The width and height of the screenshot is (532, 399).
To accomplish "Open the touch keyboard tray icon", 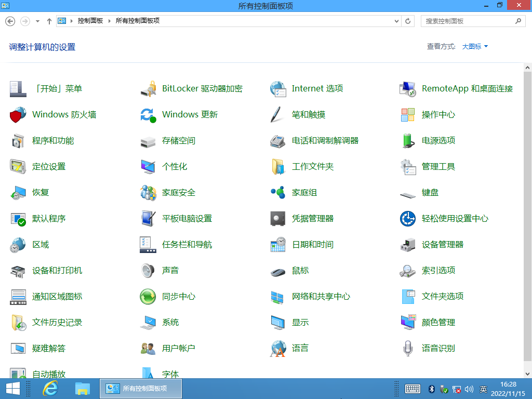I will click(413, 389).
